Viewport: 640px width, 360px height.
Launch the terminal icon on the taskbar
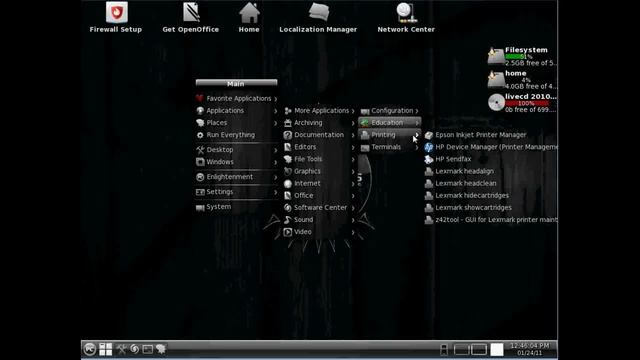(x=148, y=349)
